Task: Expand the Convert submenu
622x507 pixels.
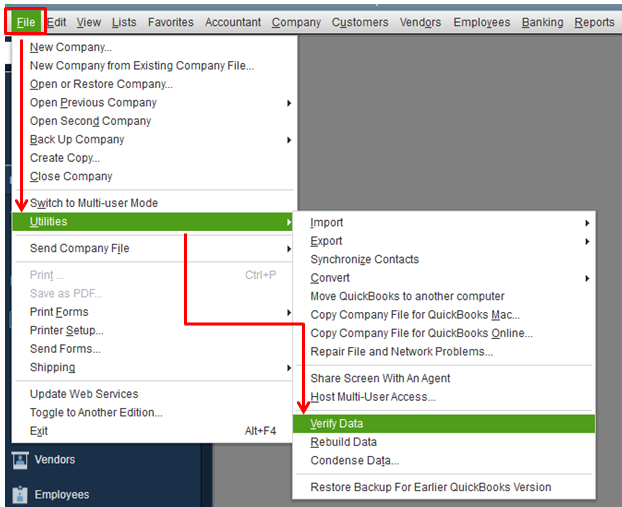Action: pos(444,278)
